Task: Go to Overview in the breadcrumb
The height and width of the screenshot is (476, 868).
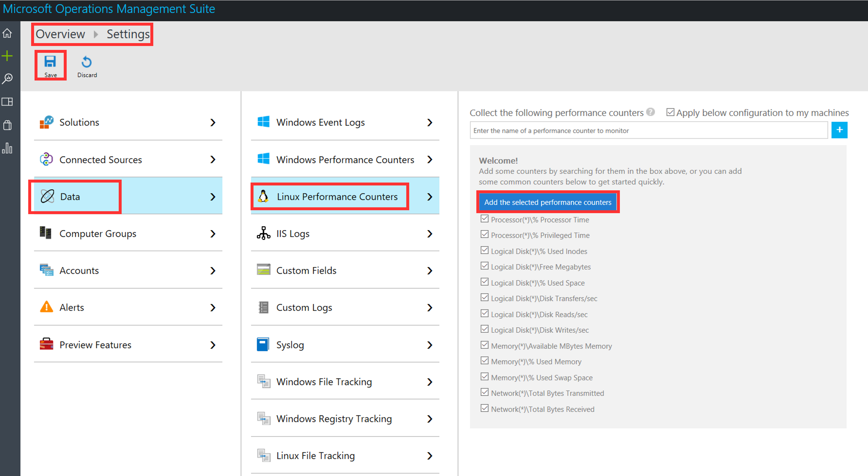Action: (60, 34)
